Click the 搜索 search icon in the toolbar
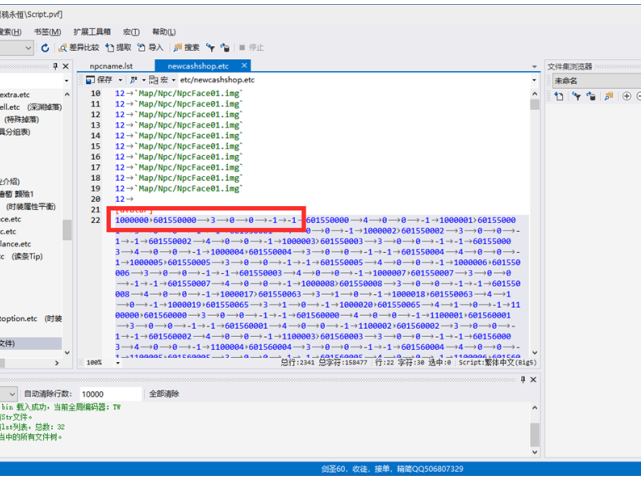This screenshot has width=641, height=480. pyautogui.click(x=186, y=47)
